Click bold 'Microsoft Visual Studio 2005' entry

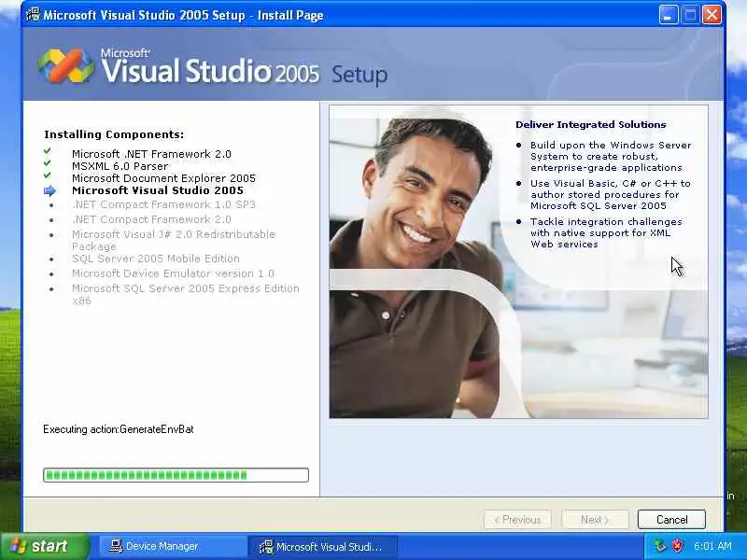158,190
